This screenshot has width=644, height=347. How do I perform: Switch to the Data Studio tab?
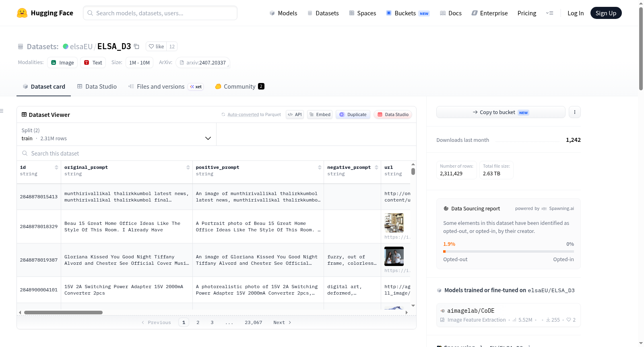(x=97, y=86)
